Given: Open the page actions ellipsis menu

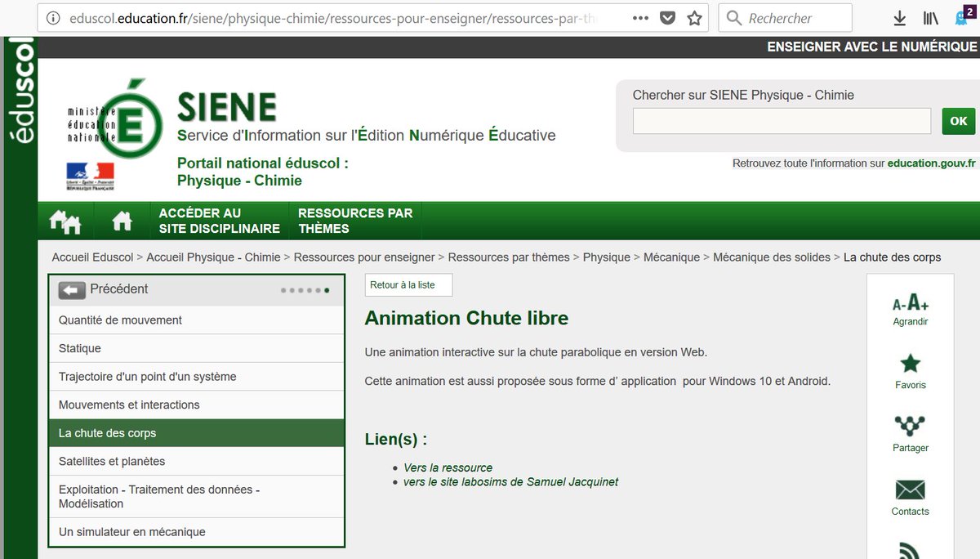Looking at the screenshot, I should tap(640, 16).
